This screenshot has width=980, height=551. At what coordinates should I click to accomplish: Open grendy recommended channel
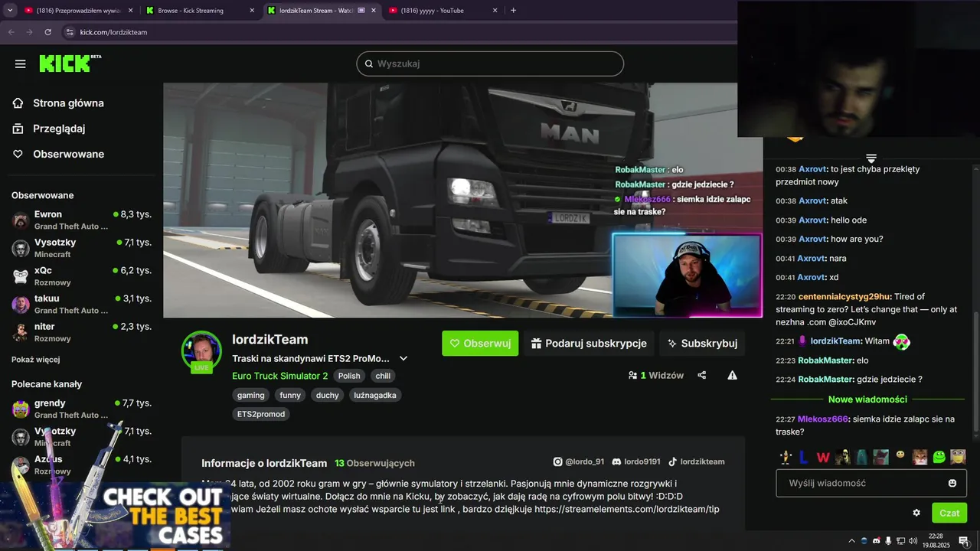82,409
